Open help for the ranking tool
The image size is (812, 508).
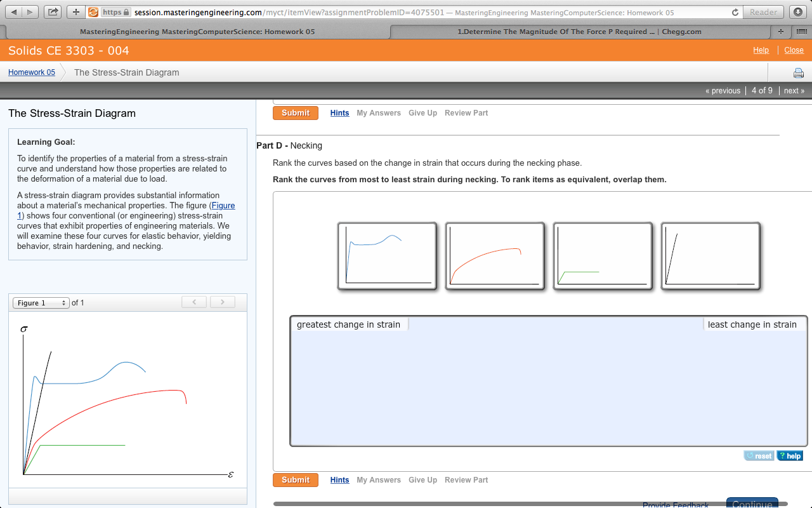(789, 455)
